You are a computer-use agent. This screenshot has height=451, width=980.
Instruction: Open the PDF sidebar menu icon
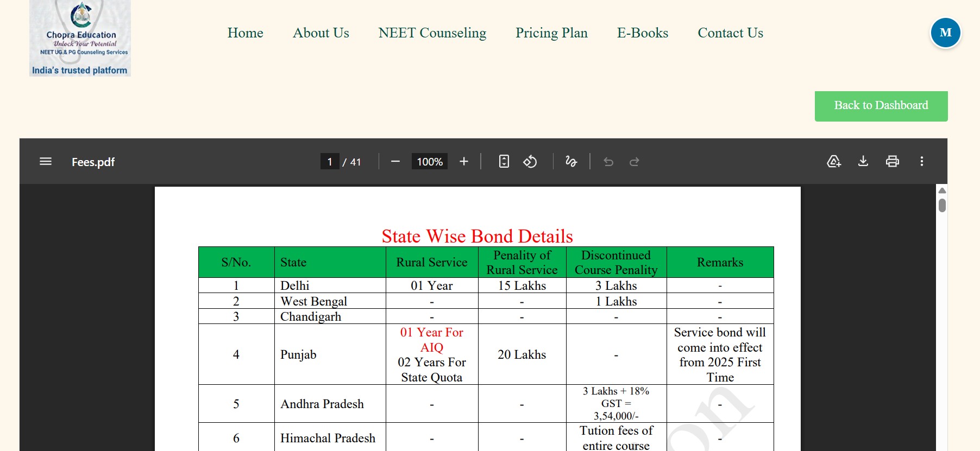46,162
